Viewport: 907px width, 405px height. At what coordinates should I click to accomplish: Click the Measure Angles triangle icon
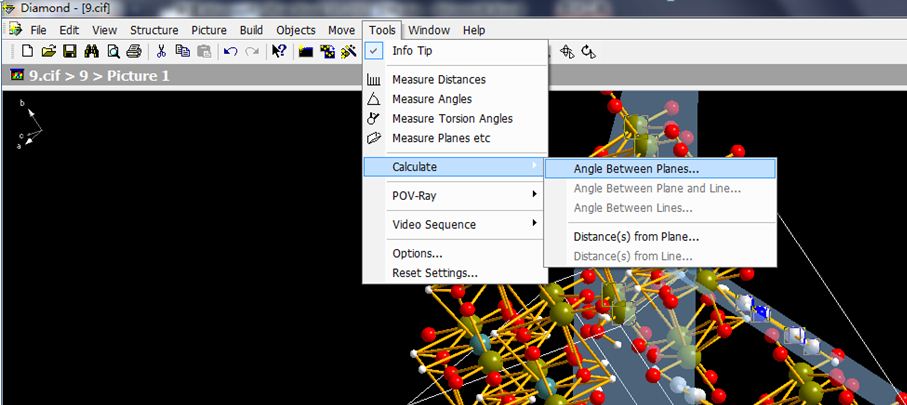point(374,99)
